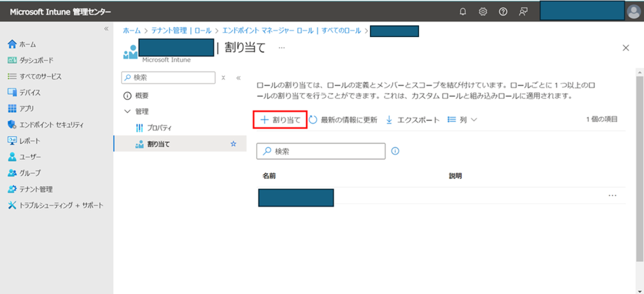The width and height of the screenshot is (644, 294).
Task: Collapse the resource menu double chevron
Action: [238, 77]
